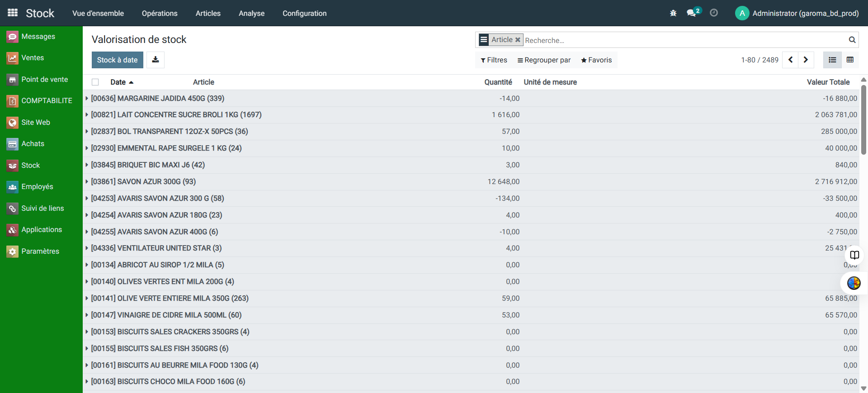Open the activities clock icon
868x393 pixels.
click(x=714, y=13)
